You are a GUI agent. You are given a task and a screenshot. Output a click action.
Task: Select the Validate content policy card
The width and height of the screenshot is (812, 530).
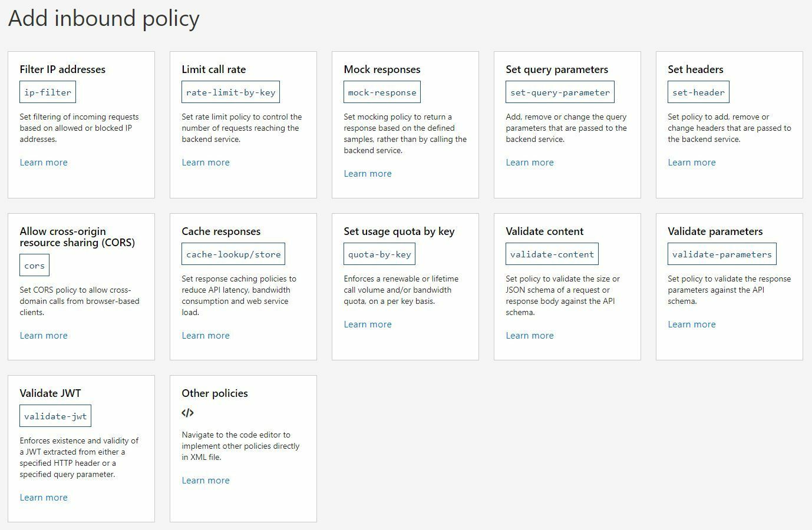[x=567, y=287]
